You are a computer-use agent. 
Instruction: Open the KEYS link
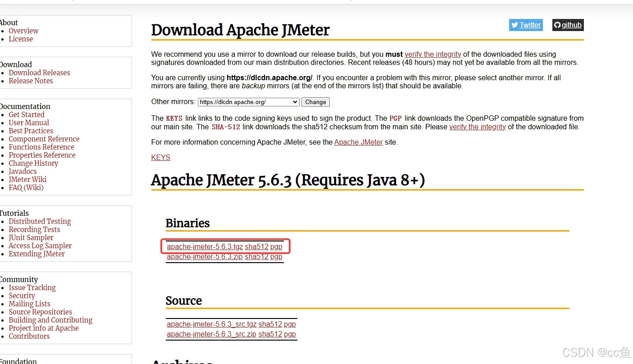coord(161,158)
